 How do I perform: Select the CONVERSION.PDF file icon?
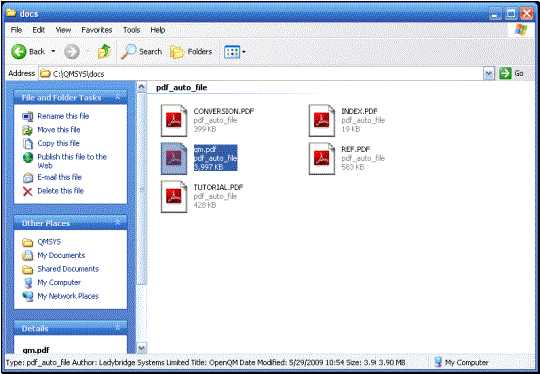click(174, 121)
